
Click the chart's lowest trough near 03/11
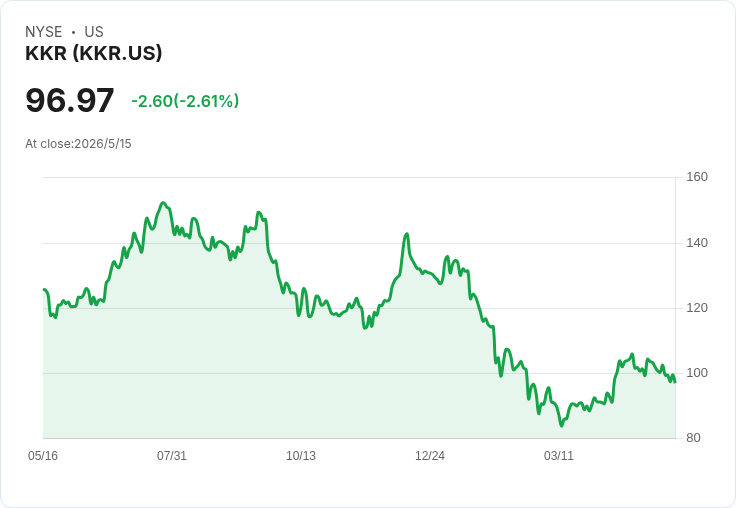561,425
